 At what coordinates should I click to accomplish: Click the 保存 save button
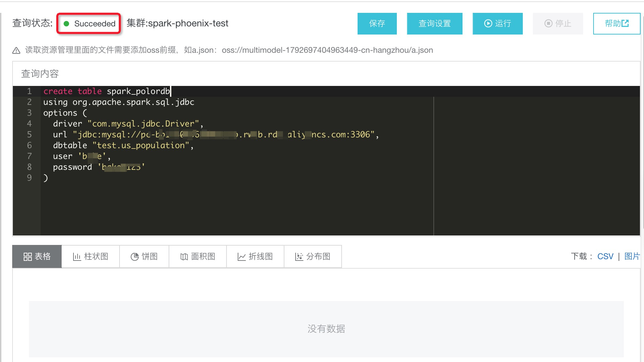(x=377, y=23)
